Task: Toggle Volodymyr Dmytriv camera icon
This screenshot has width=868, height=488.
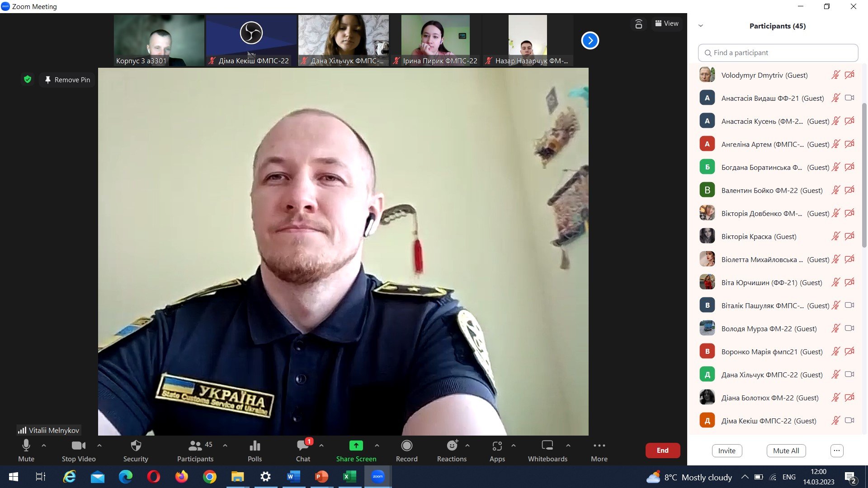Action: 849,75
